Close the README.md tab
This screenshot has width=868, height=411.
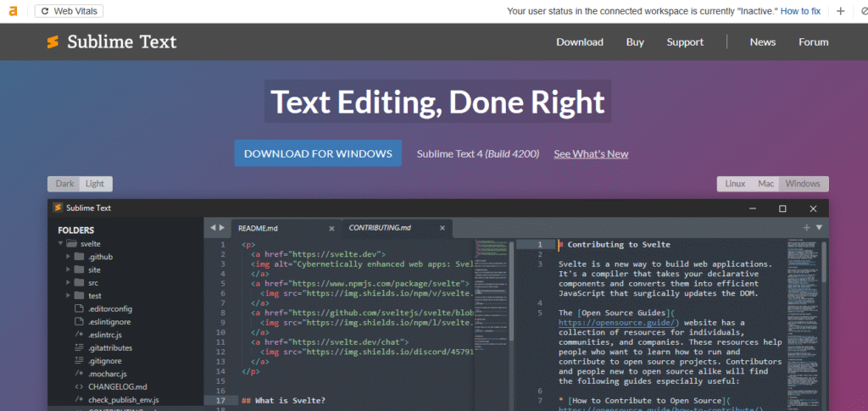[331, 228]
